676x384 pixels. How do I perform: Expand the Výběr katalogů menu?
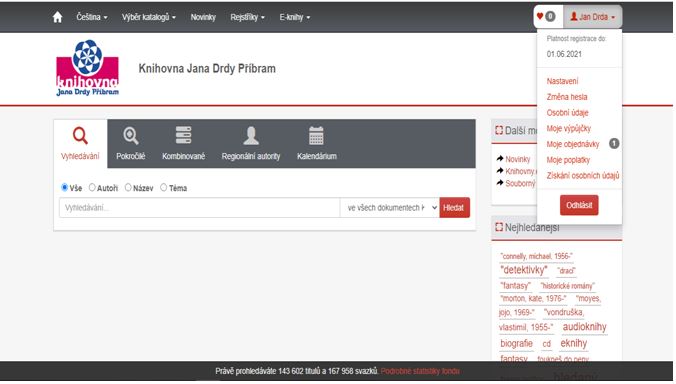coord(149,17)
